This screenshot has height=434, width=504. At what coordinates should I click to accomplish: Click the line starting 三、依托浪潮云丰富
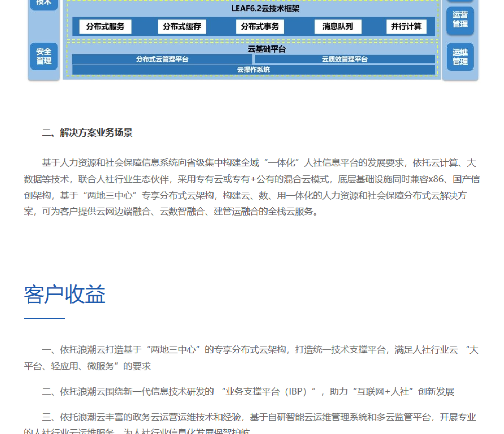[x=259, y=417]
